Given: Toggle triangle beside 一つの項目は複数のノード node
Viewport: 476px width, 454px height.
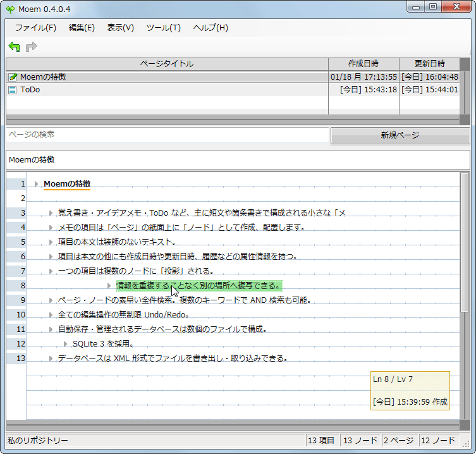Looking at the screenshot, I should click(51, 271).
